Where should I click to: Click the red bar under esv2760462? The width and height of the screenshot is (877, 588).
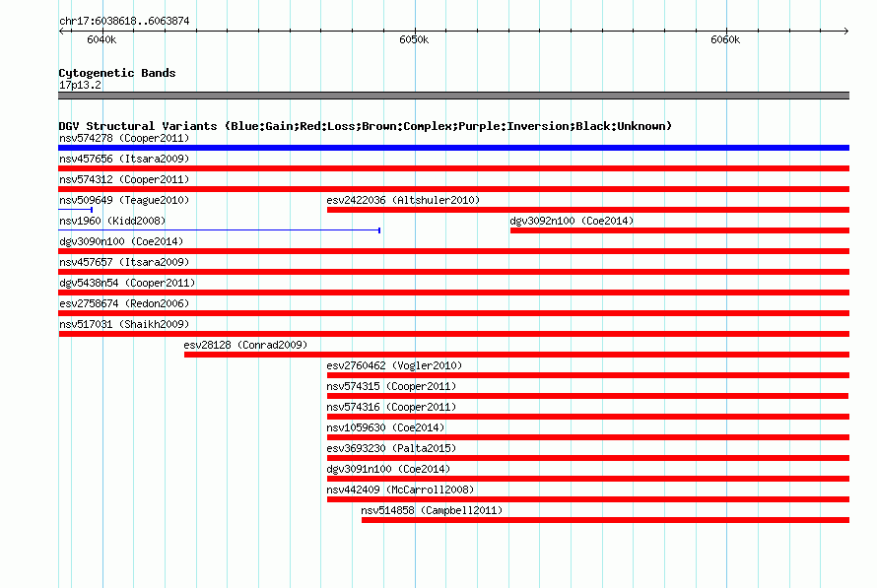point(588,375)
